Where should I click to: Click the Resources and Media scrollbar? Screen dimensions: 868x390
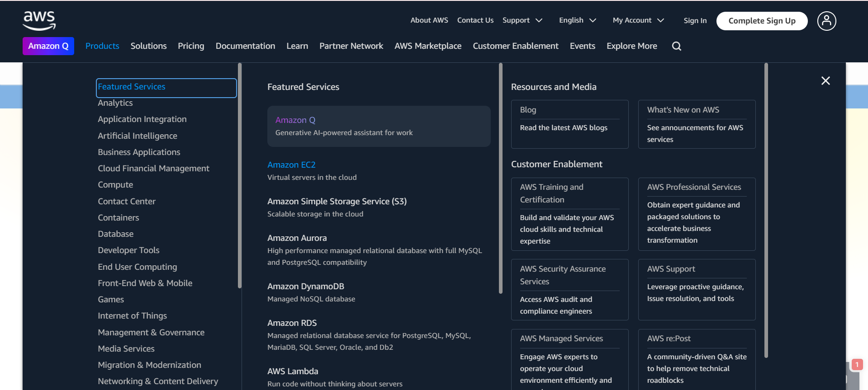[x=766, y=211]
